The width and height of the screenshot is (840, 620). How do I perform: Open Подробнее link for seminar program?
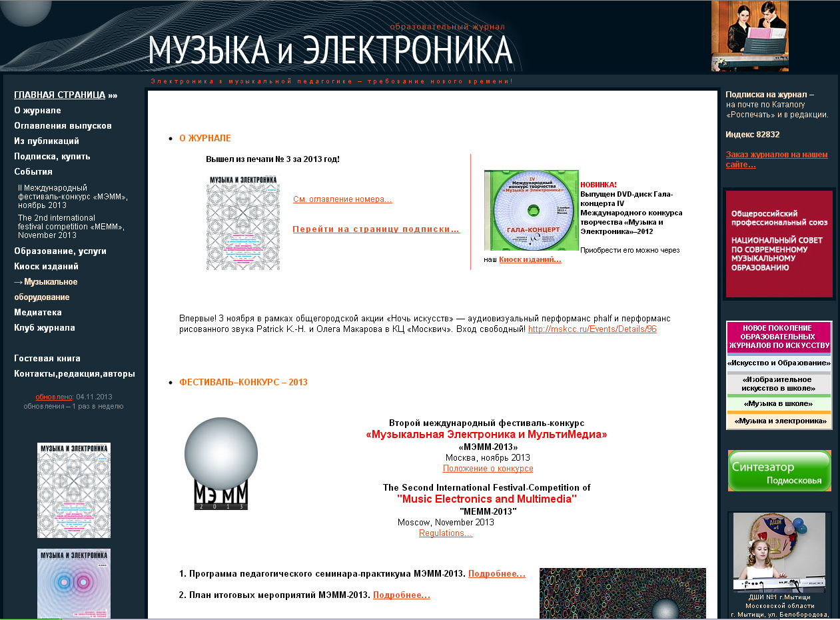(x=496, y=573)
